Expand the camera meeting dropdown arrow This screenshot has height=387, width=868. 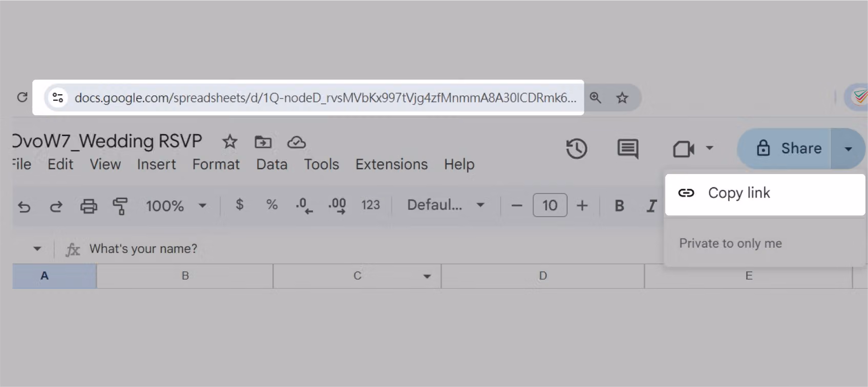tap(709, 148)
